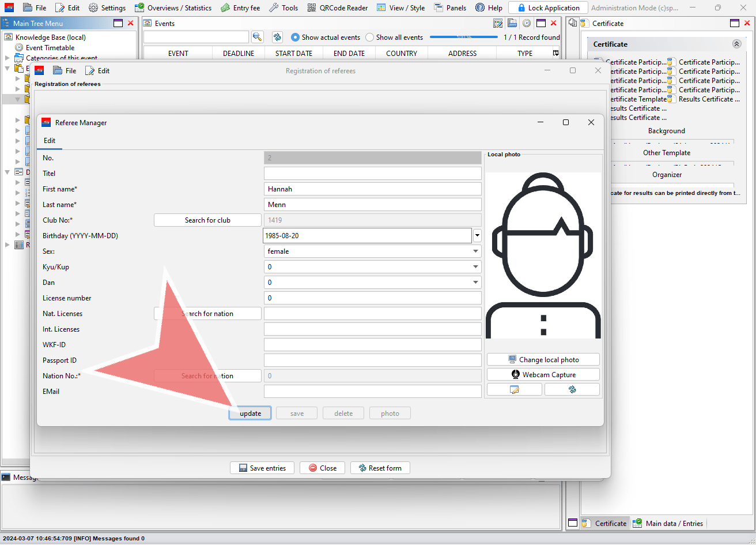Viewport: 756px width, 545px height.
Task: Click the events loading progress bar
Action: [464, 37]
